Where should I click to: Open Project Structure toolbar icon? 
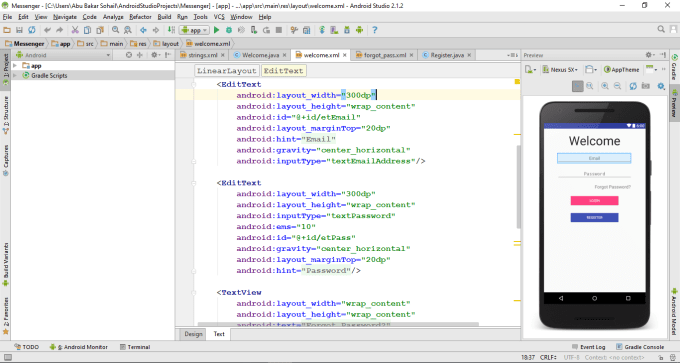click(307, 30)
